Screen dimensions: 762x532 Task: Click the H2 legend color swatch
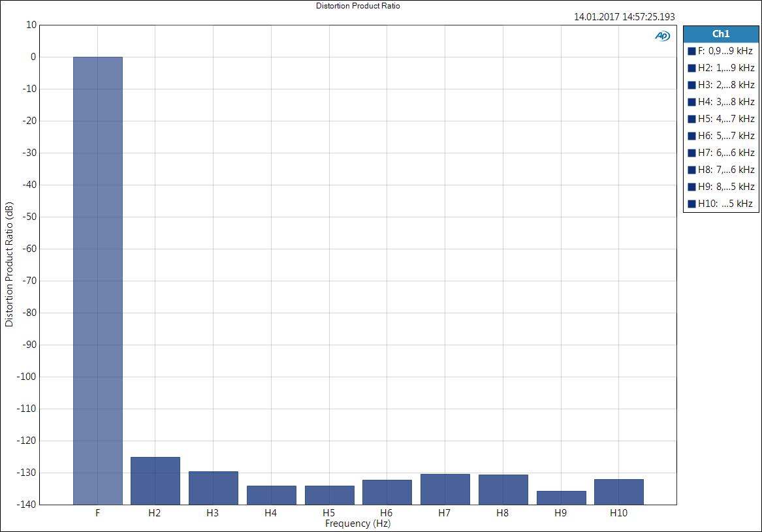[691, 68]
